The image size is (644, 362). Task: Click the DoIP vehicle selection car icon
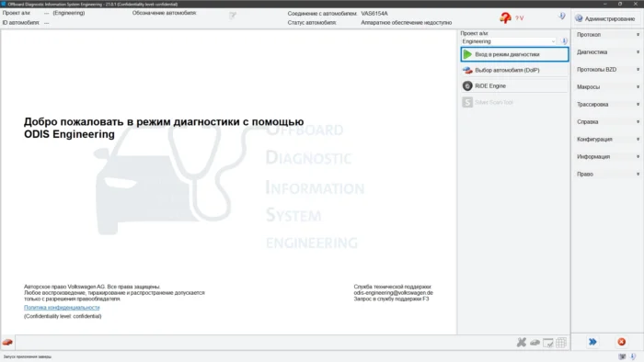pyautogui.click(x=467, y=70)
